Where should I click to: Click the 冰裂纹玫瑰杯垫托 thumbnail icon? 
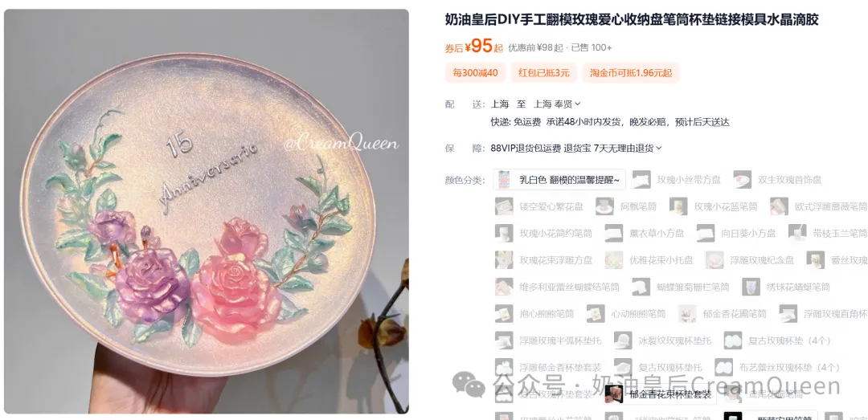(623, 340)
